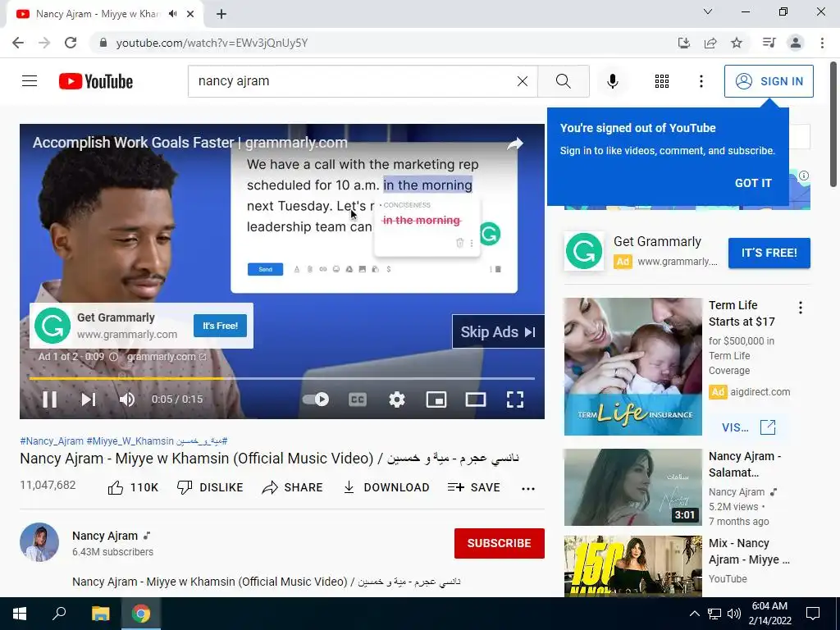Image resolution: width=840 pixels, height=630 pixels.
Task: Open the YouTube apps grid
Action: (662, 81)
